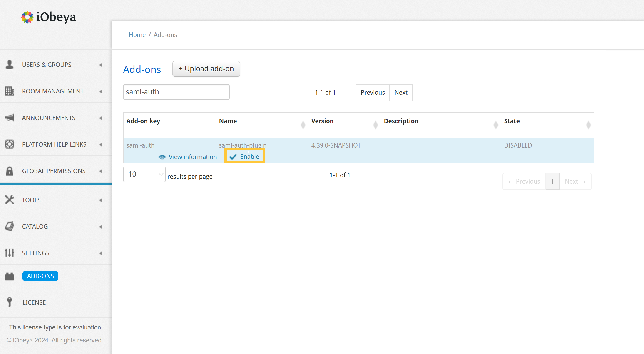Click bottom Next arrow pagination button
Viewport: 644px width, 354px height.
point(575,181)
